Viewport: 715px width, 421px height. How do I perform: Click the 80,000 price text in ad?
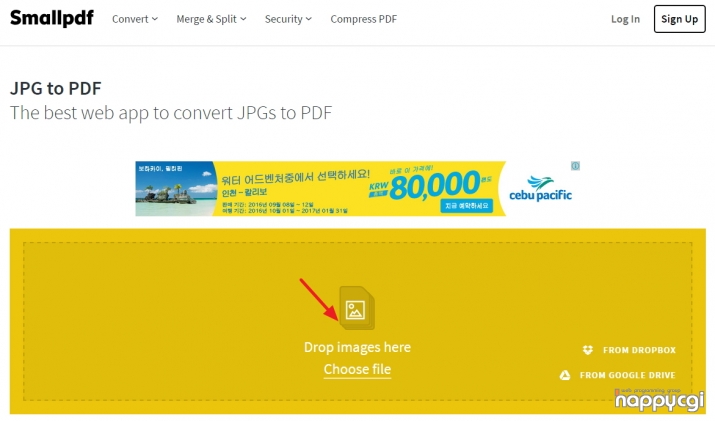tap(435, 186)
